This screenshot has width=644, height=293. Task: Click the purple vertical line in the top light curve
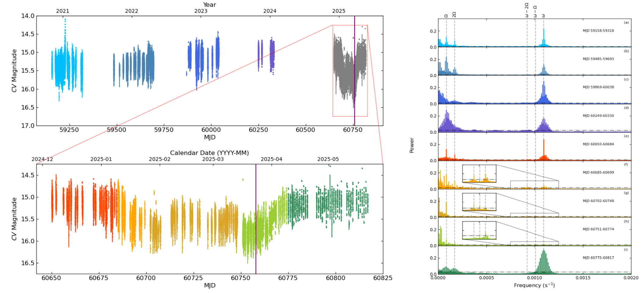[x=354, y=70]
